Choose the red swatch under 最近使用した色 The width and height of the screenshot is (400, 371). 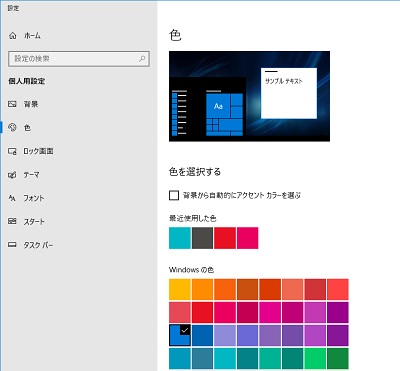[x=225, y=238]
